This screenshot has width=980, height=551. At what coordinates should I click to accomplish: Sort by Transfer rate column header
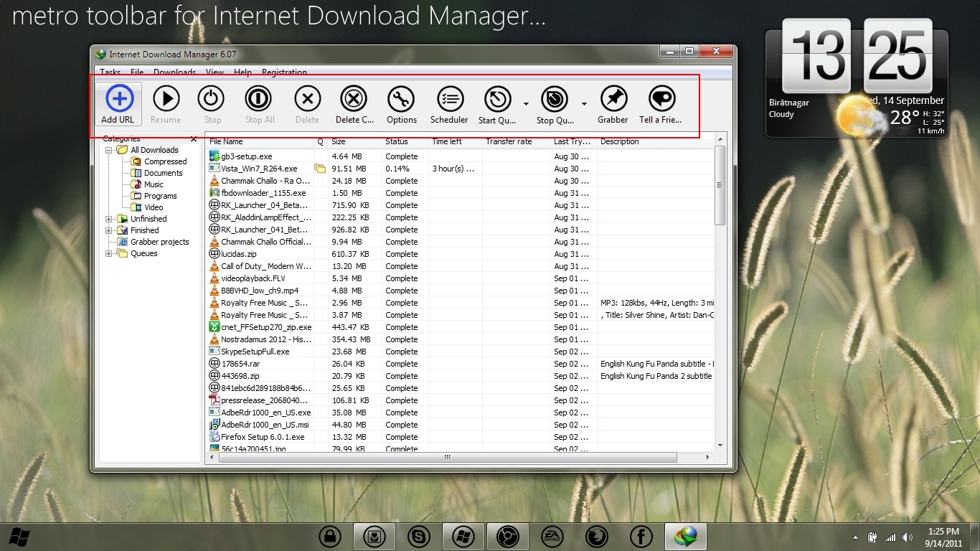click(516, 142)
